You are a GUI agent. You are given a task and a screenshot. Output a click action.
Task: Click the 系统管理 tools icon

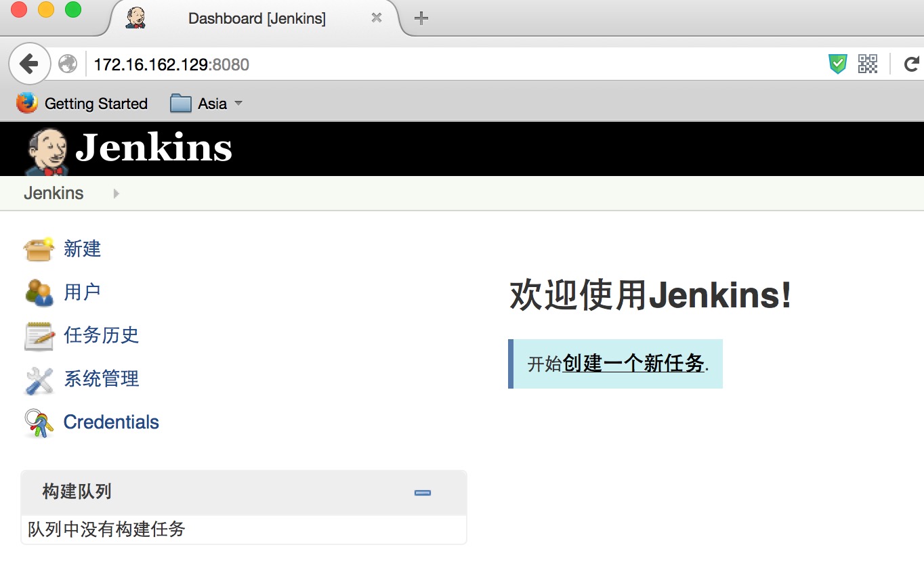39,380
